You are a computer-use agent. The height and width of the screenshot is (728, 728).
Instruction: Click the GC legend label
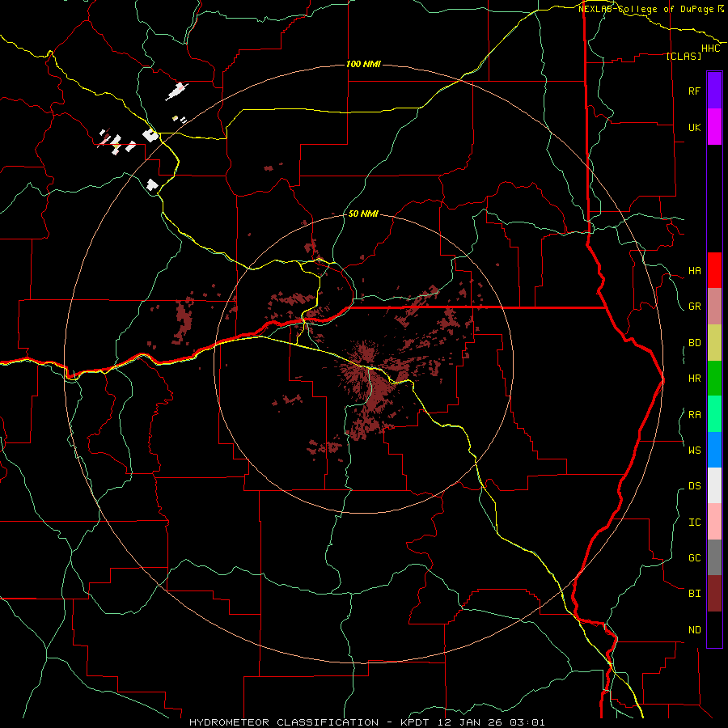[694, 557]
